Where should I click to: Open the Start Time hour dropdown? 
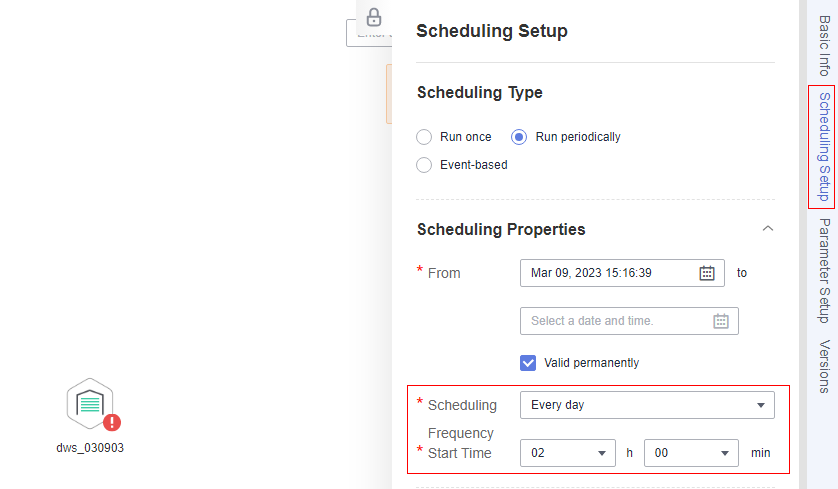(568, 453)
